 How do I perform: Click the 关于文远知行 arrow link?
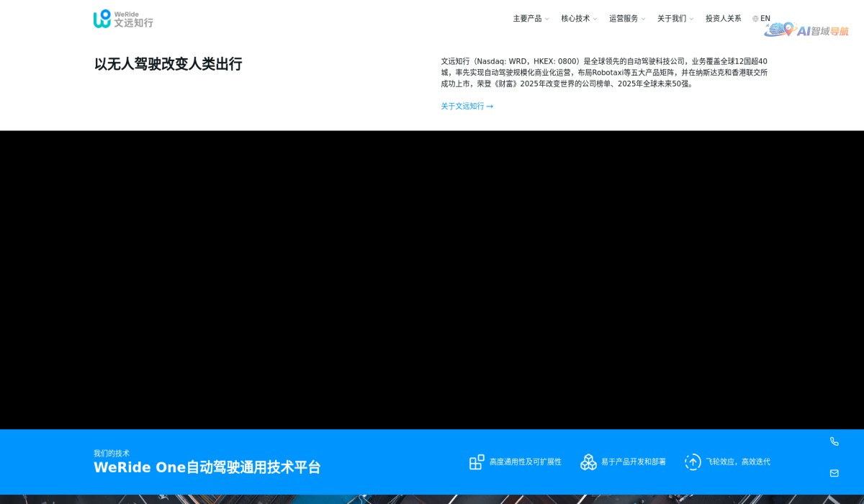click(x=467, y=106)
